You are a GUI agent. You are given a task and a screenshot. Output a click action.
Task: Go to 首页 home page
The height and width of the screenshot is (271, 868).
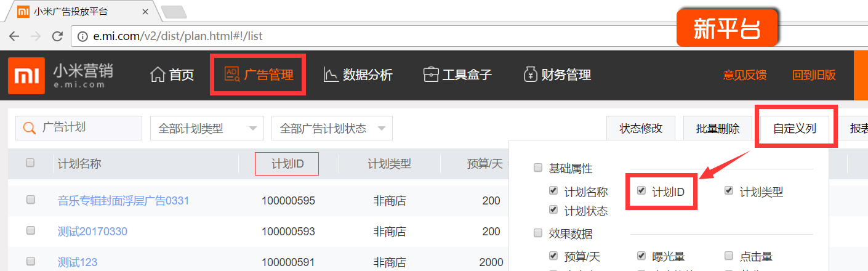tap(172, 75)
